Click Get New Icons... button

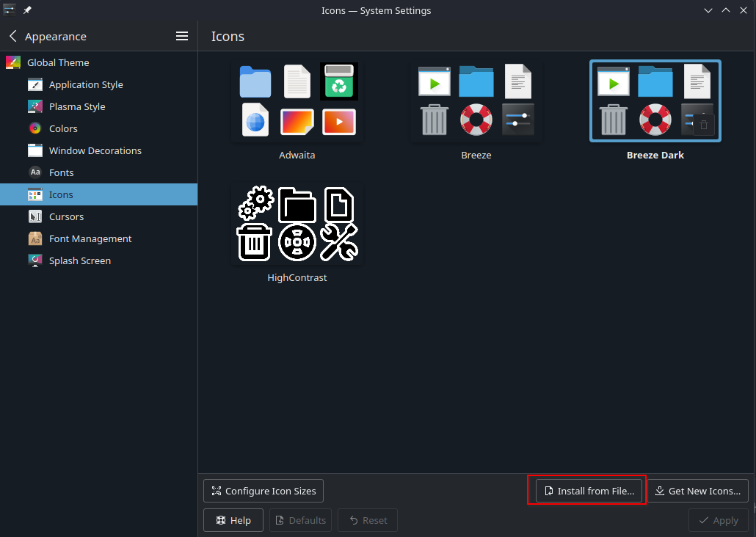(698, 491)
